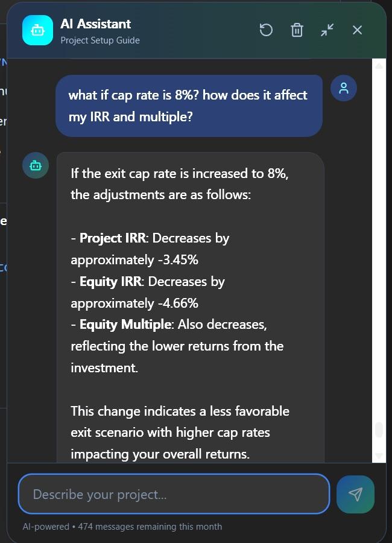Screen dimensions: 392x543
Task: Click the 'AI Assistant' title text
Action: coord(95,24)
